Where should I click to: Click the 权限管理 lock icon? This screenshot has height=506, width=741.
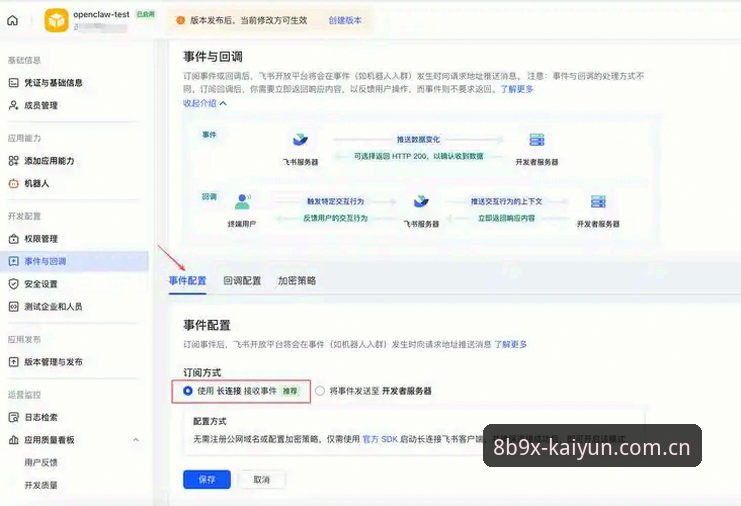(x=14, y=239)
